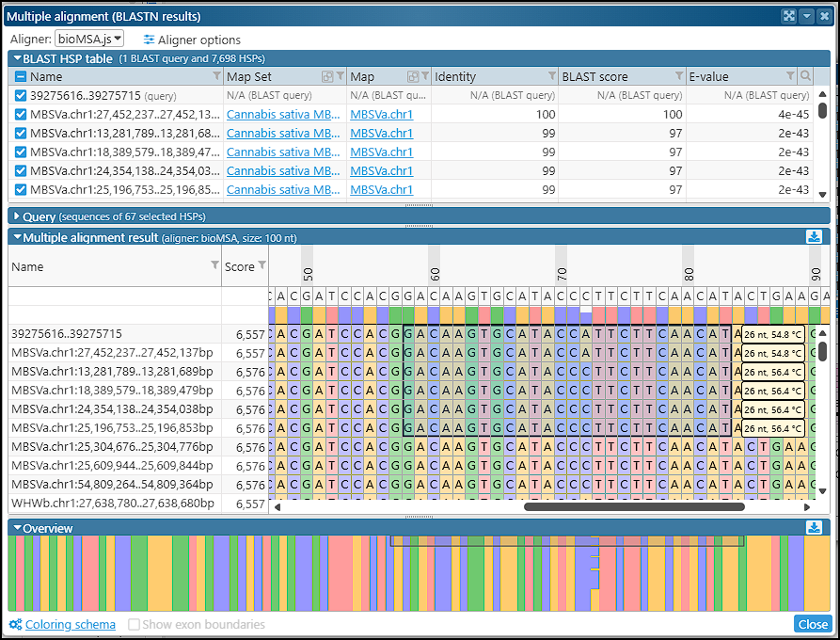Click the alignment horizontal scrollbar

pos(634,506)
